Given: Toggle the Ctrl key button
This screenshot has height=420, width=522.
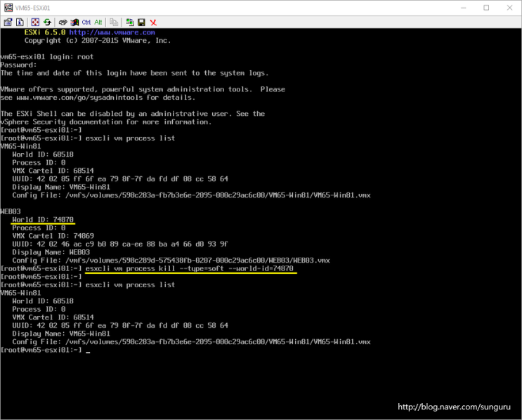Looking at the screenshot, I should pos(86,22).
